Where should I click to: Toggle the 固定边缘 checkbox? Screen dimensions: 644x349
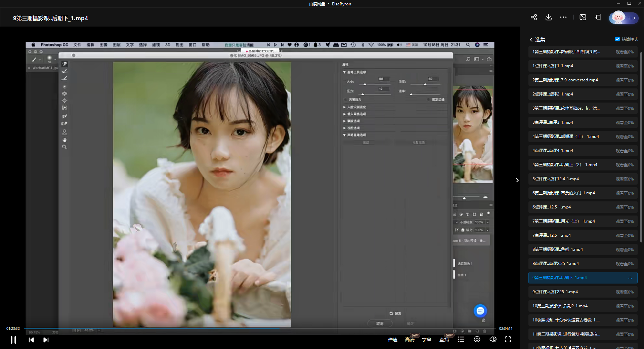(x=428, y=100)
